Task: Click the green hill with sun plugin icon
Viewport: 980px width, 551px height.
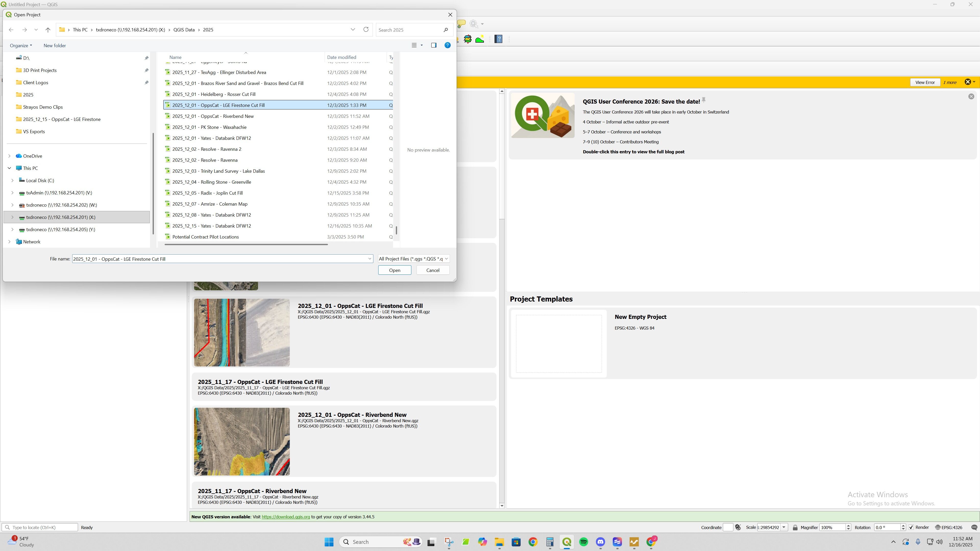Action: [480, 39]
